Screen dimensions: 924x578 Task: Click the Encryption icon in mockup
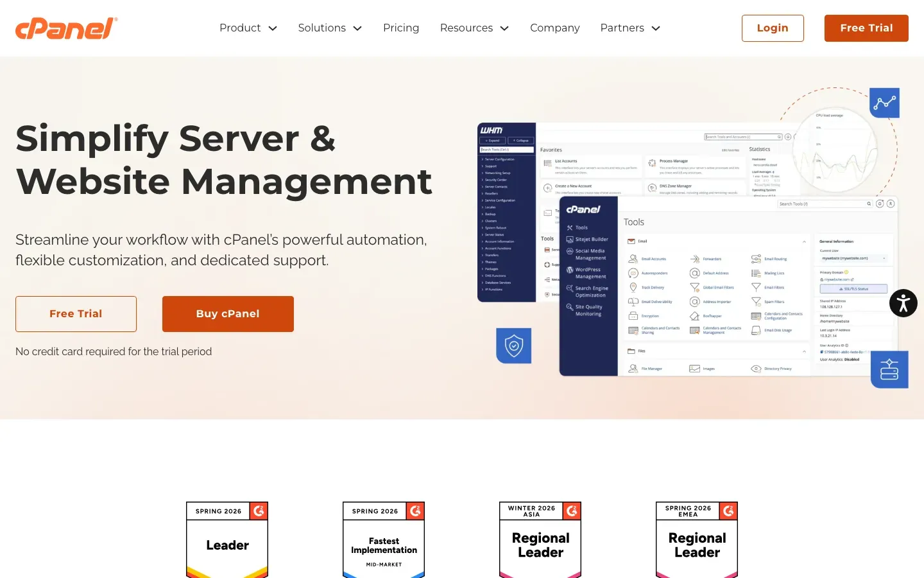(x=633, y=316)
